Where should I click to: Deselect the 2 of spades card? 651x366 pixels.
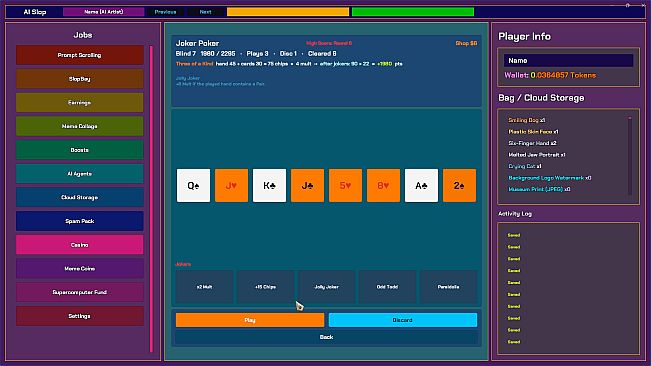(459, 185)
